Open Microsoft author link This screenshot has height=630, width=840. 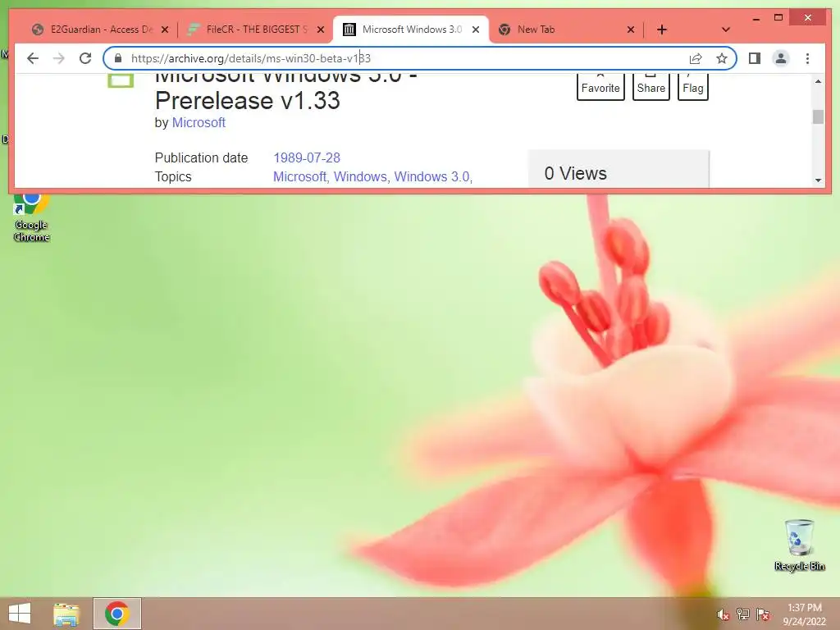(x=199, y=123)
